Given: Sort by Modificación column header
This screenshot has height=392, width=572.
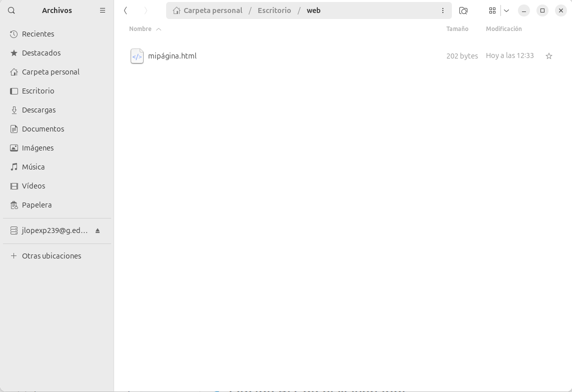Looking at the screenshot, I should pyautogui.click(x=503, y=29).
